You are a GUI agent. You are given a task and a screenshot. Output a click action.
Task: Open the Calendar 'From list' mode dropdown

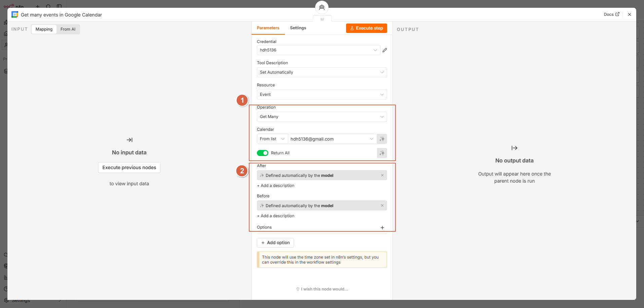272,139
